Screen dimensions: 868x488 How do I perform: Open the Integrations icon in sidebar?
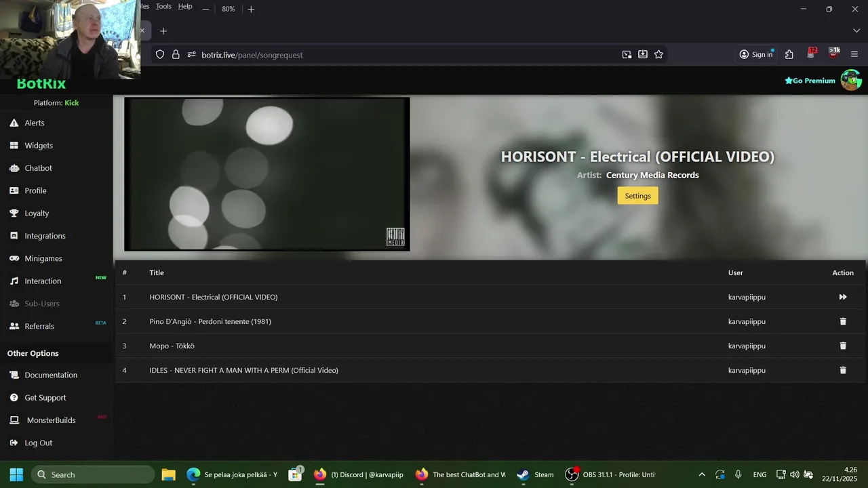tap(14, 236)
